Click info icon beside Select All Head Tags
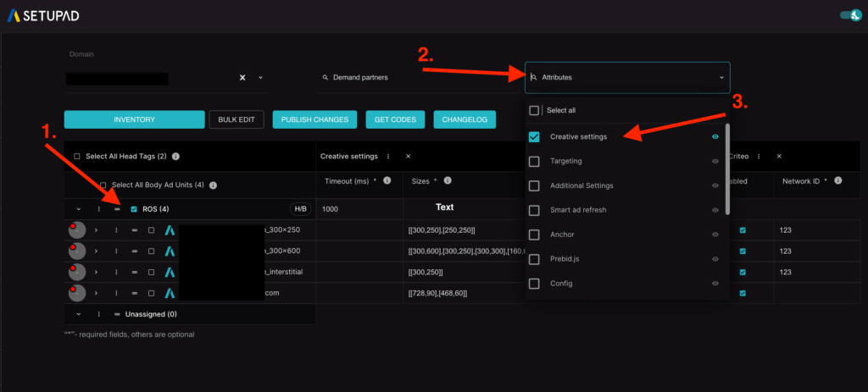Viewport: 868px width, 392px height. click(x=175, y=156)
